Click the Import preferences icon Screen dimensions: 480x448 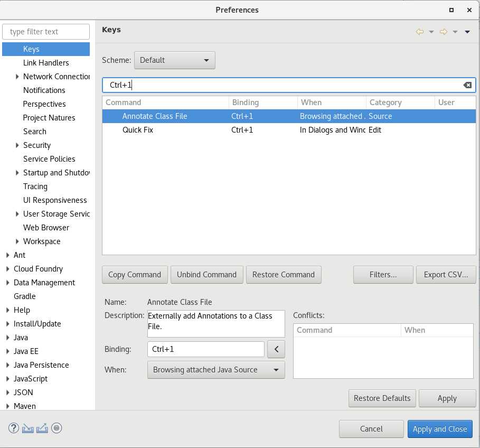click(28, 428)
